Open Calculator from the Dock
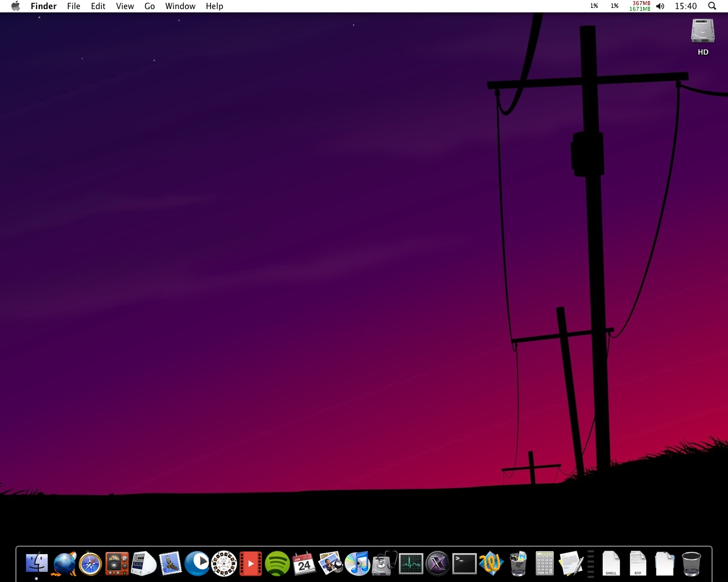This screenshot has width=728, height=582. point(545,564)
